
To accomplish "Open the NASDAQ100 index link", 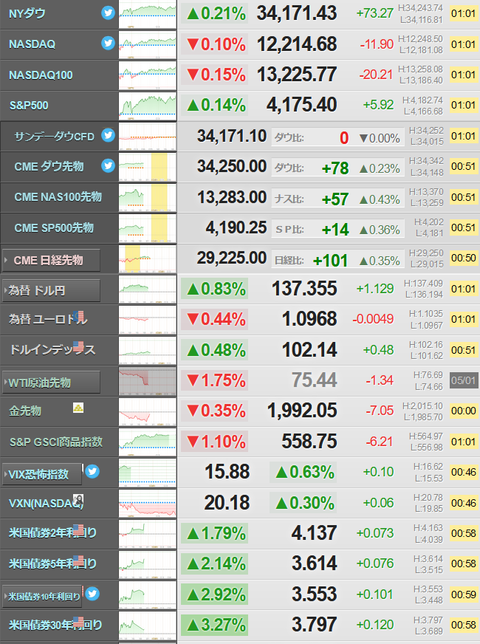I will point(41,75).
